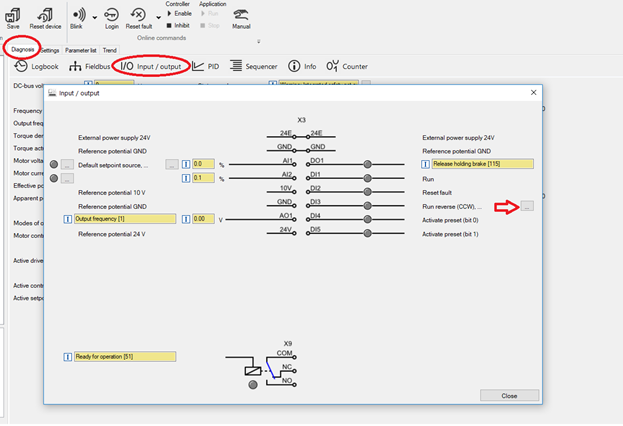Inhibit the controller

(x=181, y=23)
